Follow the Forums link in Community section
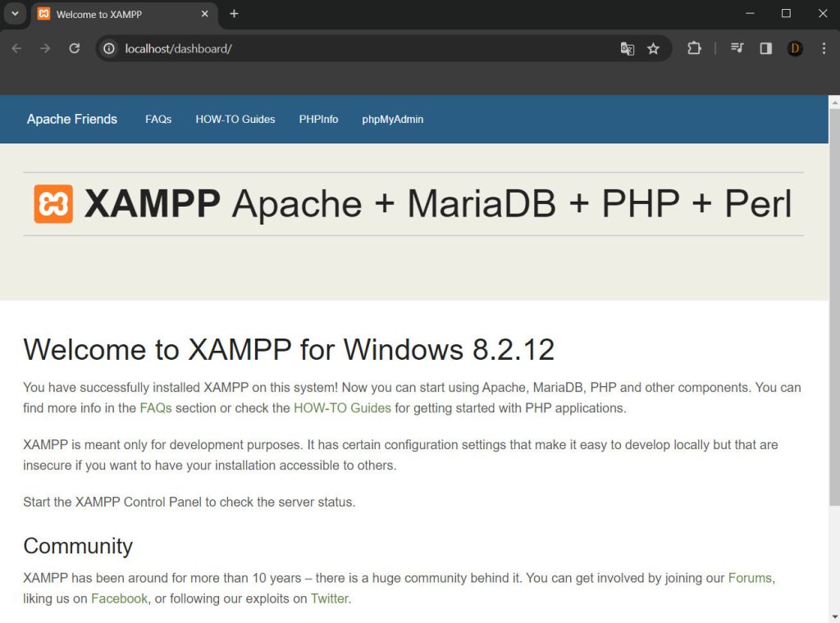840x623 pixels. click(750, 578)
